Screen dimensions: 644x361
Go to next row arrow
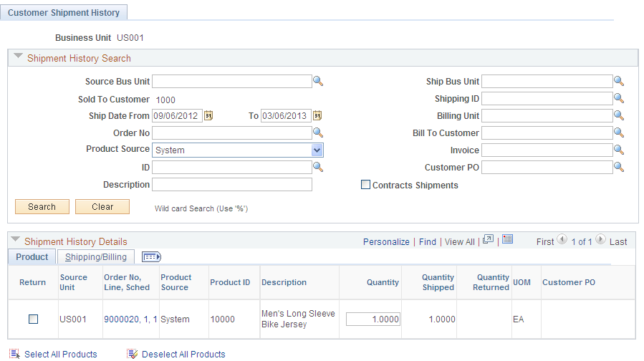tap(600, 239)
